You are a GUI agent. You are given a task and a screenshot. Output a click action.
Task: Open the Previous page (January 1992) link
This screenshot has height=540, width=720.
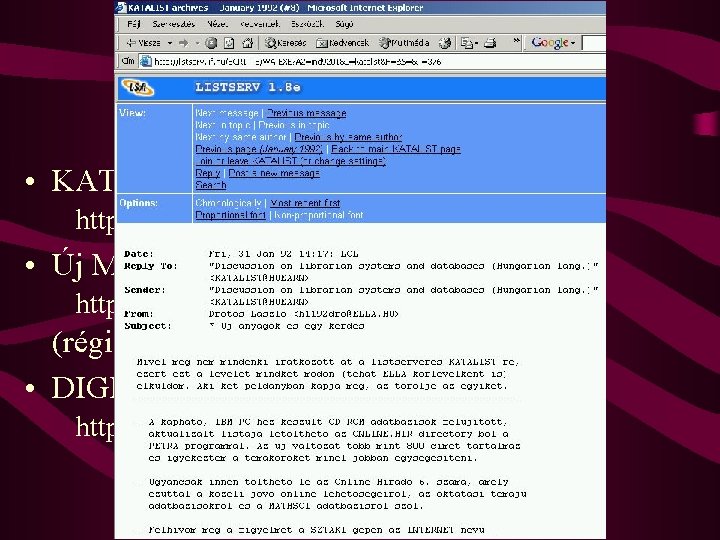click(x=259, y=149)
